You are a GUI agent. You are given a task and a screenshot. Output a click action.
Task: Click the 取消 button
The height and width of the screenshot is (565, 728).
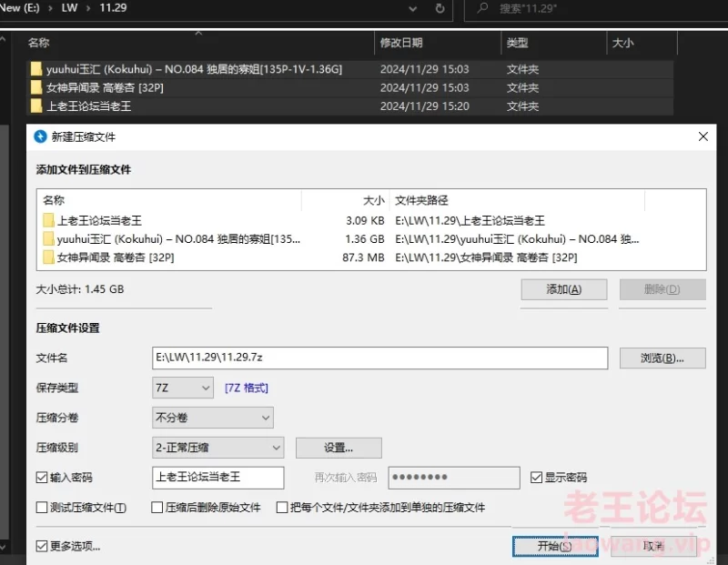[x=653, y=546]
